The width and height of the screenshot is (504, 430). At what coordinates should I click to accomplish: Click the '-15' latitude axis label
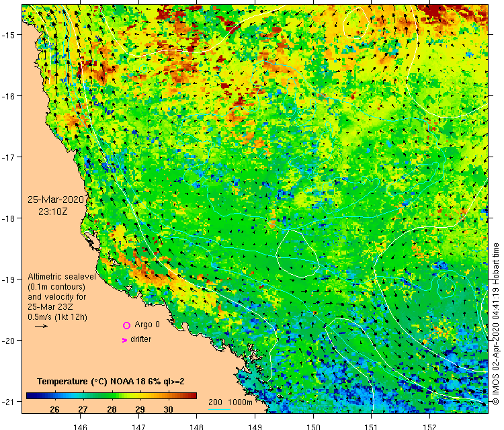(7, 35)
